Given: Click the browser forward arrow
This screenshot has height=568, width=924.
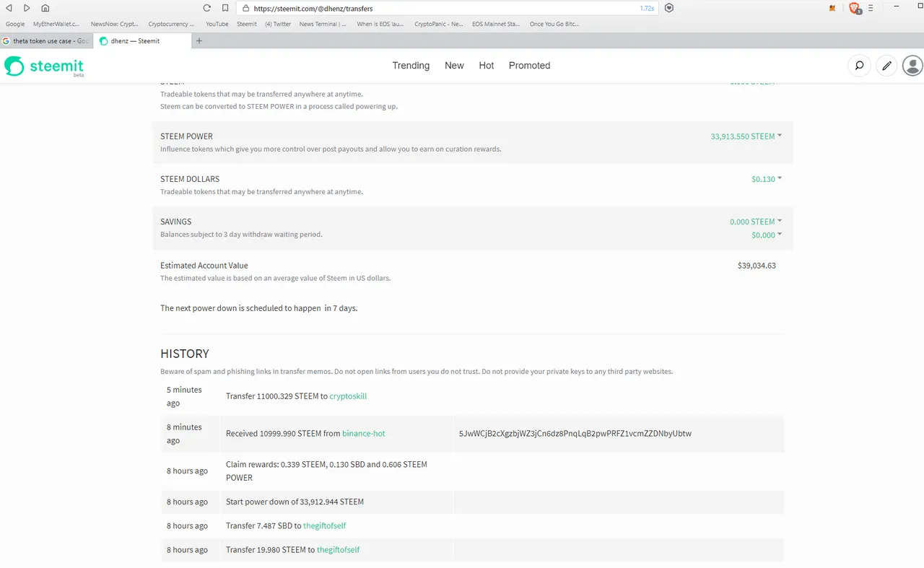Looking at the screenshot, I should (27, 8).
